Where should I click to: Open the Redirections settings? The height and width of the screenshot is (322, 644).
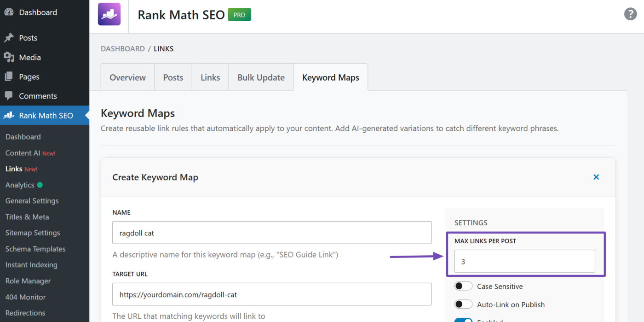point(25,313)
